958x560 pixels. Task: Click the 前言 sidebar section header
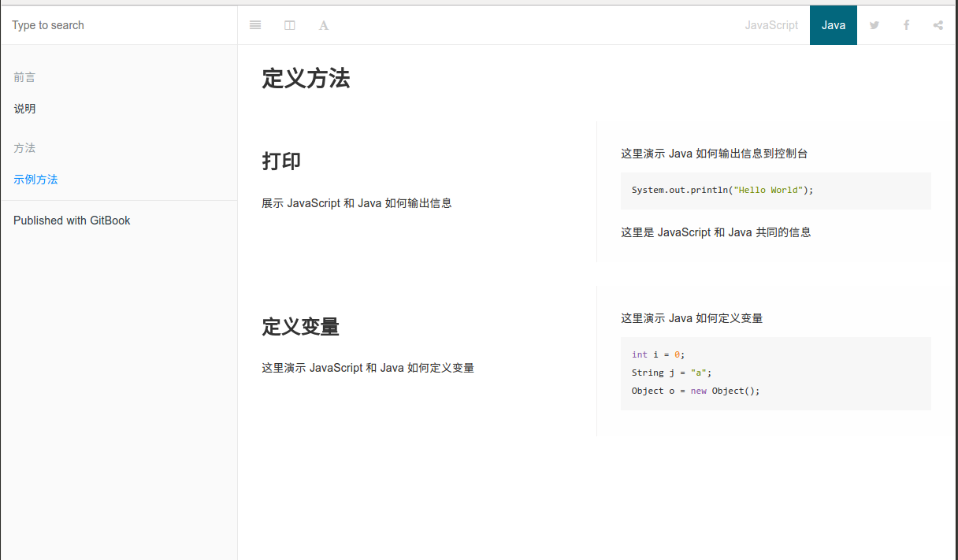pyautogui.click(x=24, y=77)
